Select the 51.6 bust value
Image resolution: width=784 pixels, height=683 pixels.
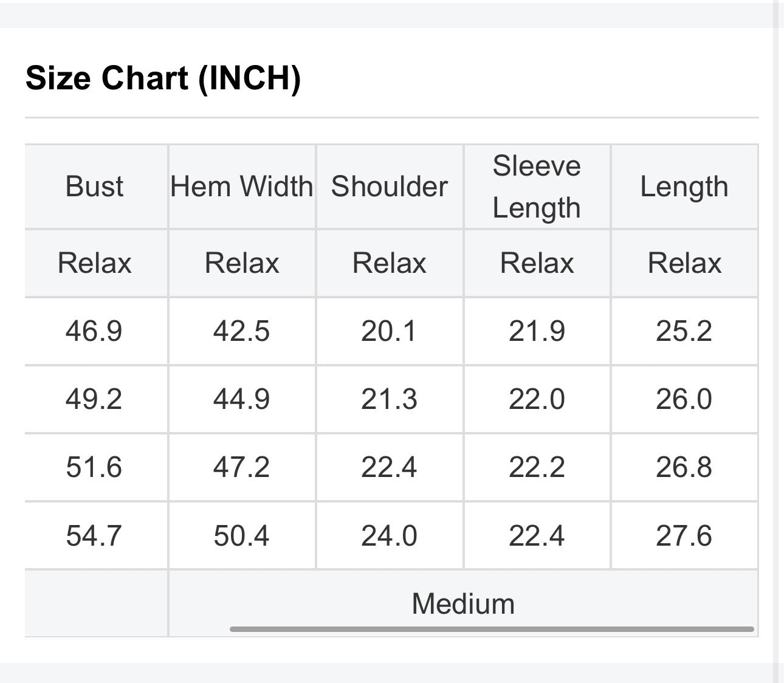(94, 467)
